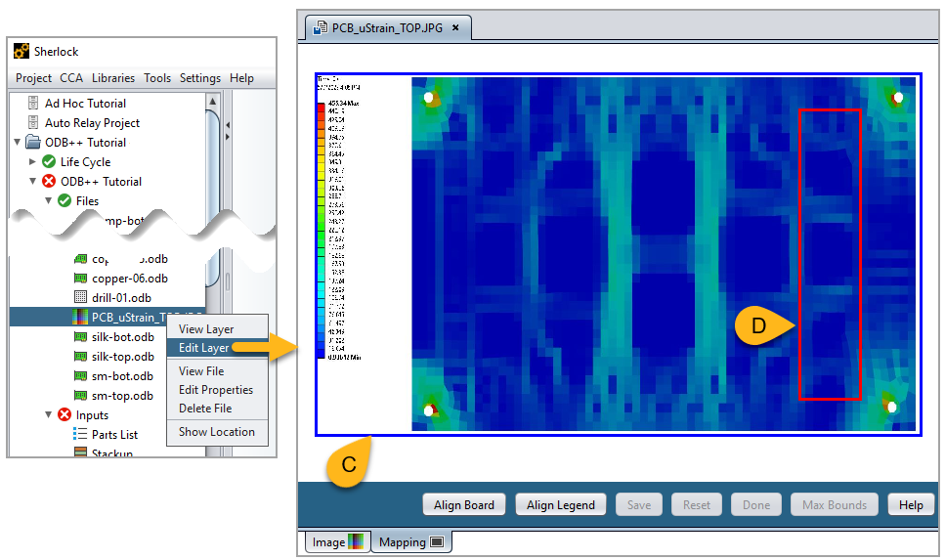Click the Parts List icon

(81, 434)
